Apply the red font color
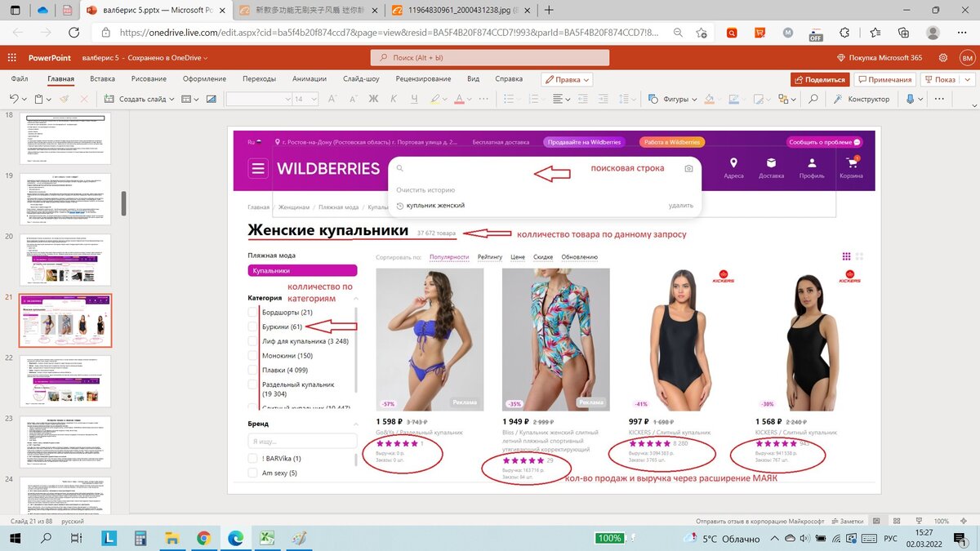The height and width of the screenshot is (551, 980). 458,99
